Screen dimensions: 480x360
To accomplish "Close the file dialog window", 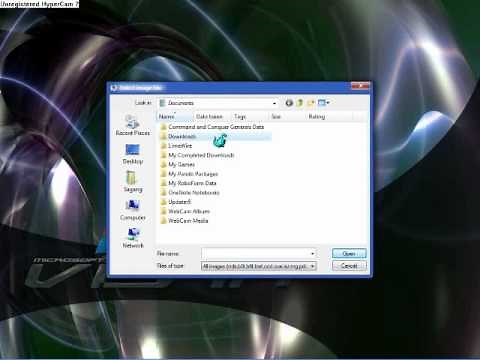I will (x=360, y=86).
